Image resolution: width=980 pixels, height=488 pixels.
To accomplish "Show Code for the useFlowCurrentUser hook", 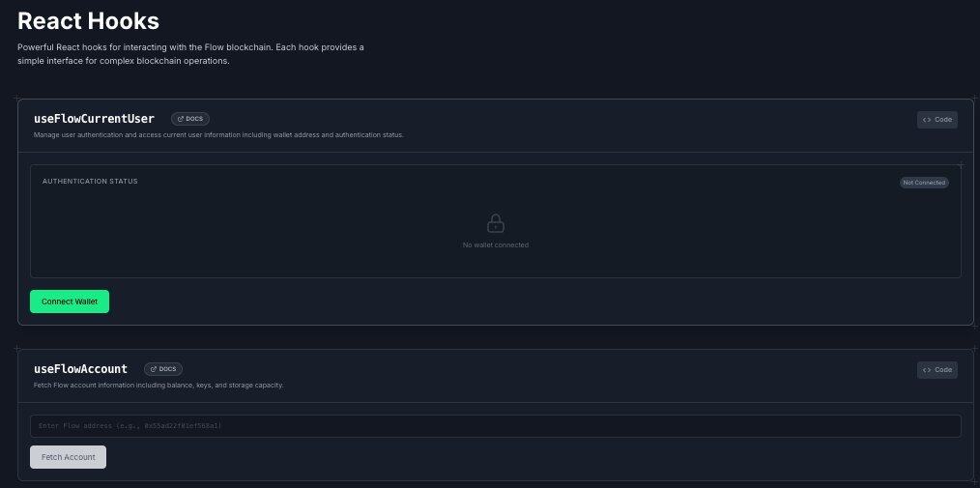I will click(x=937, y=120).
